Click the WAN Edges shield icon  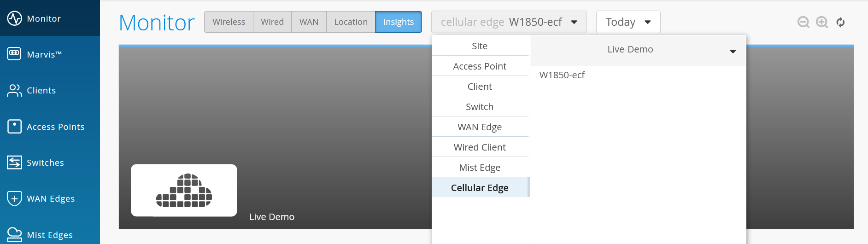(x=14, y=198)
